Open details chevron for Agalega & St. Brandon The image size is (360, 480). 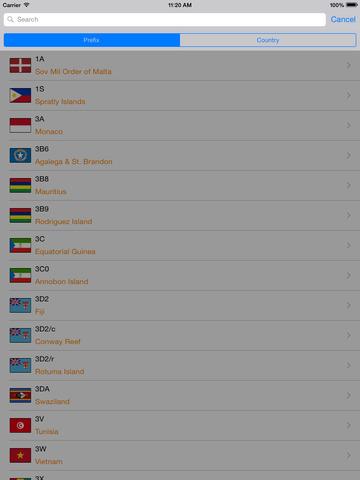(x=348, y=155)
